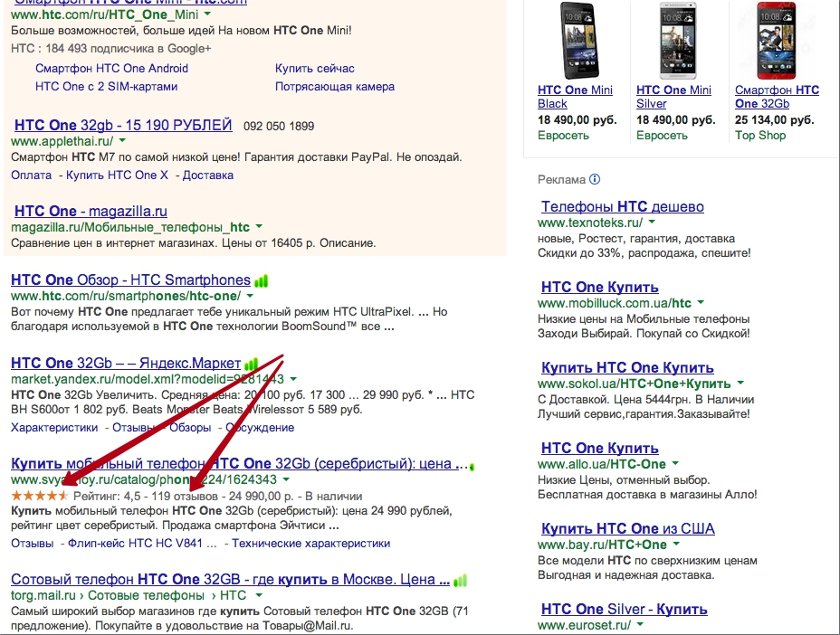This screenshot has height=635, width=840.
Task: Click the green bars icon beside HTC Smartphones result
Action: [262, 280]
